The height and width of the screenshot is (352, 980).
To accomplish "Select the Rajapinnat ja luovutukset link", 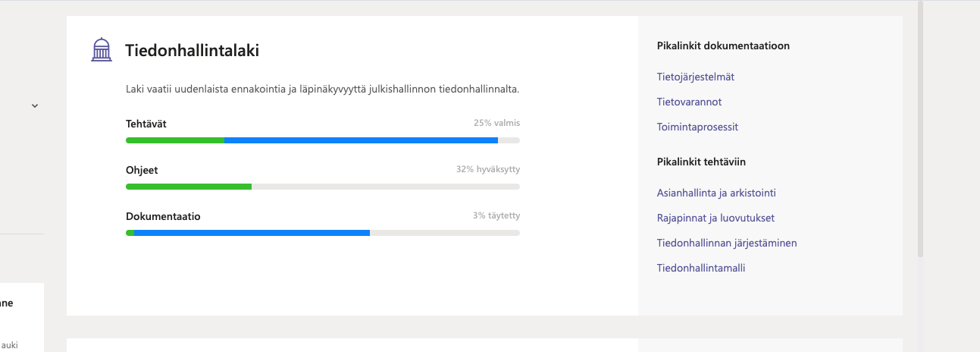I will click(715, 218).
